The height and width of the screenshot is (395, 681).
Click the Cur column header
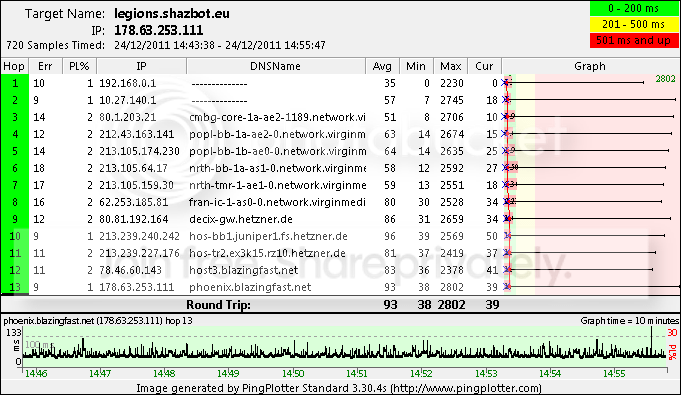tap(484, 66)
